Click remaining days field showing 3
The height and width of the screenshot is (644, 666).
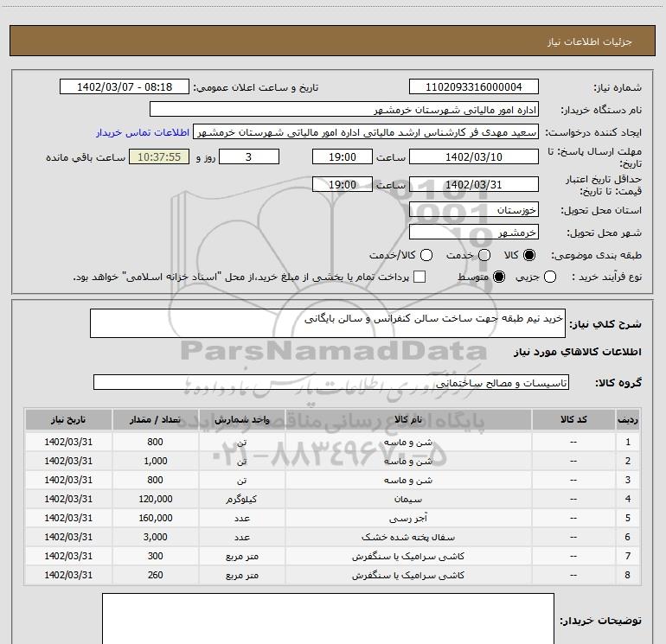(249, 156)
